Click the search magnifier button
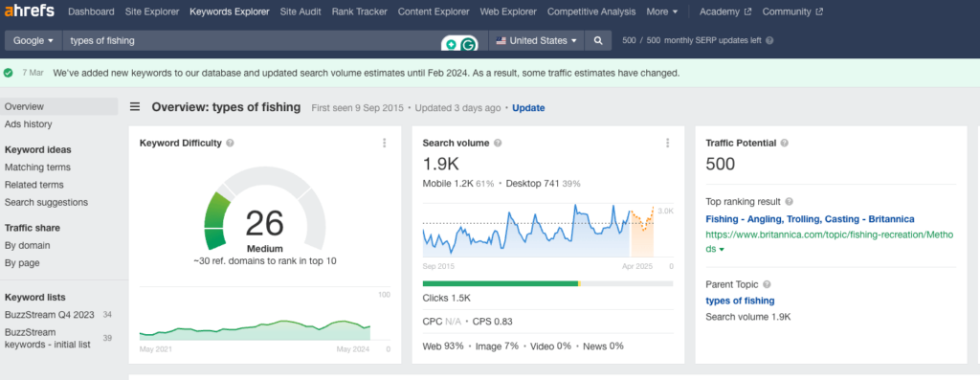980x380 pixels. click(598, 40)
